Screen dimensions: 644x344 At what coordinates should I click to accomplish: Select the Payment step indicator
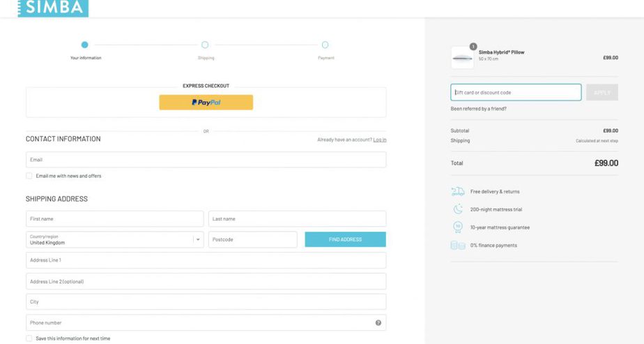pyautogui.click(x=325, y=45)
